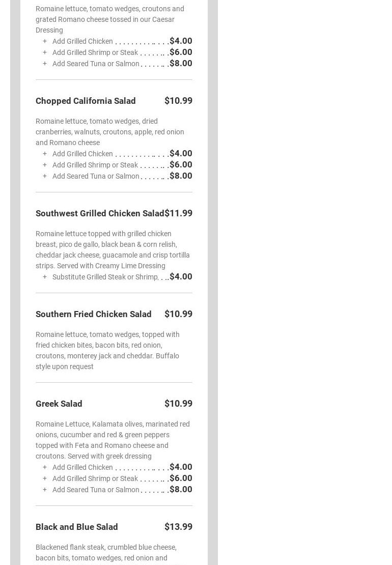The height and width of the screenshot is (565, 392).
Task: Click plus beside Chopped California's Grilled Shrimp or Steak
Action: pos(45,165)
